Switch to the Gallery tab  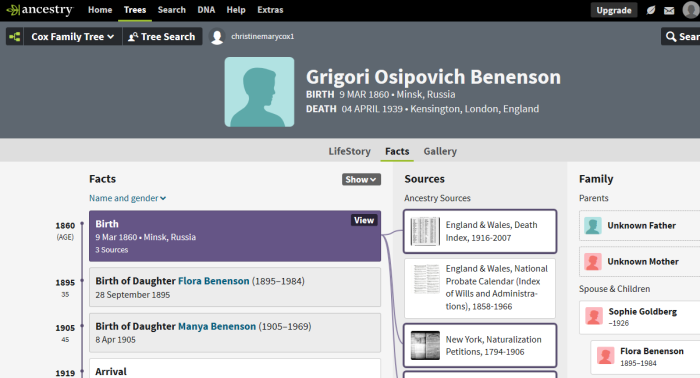pos(440,151)
